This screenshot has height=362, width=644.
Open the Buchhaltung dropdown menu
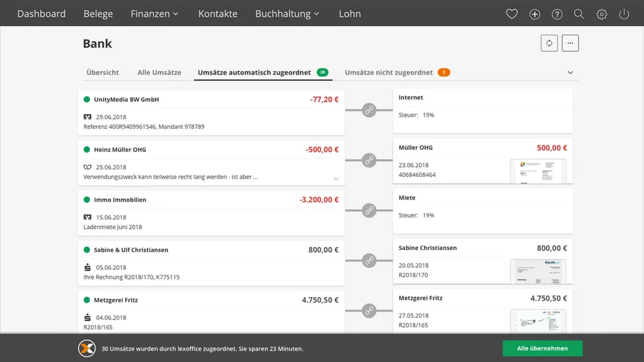coord(287,14)
